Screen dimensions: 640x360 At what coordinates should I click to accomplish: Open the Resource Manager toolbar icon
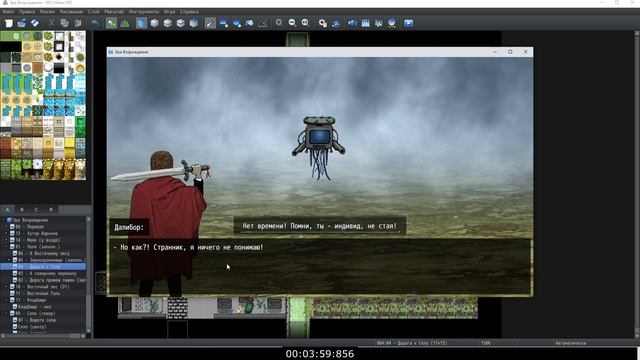378,23
